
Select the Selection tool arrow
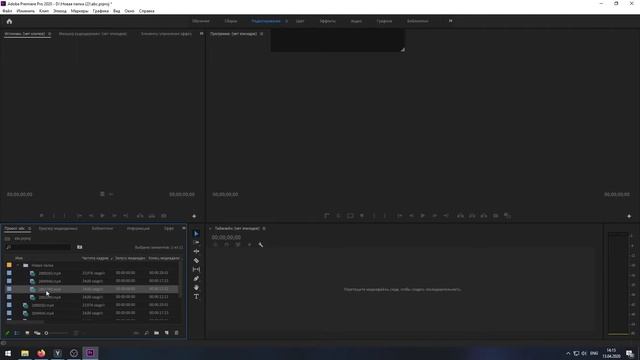click(x=196, y=233)
